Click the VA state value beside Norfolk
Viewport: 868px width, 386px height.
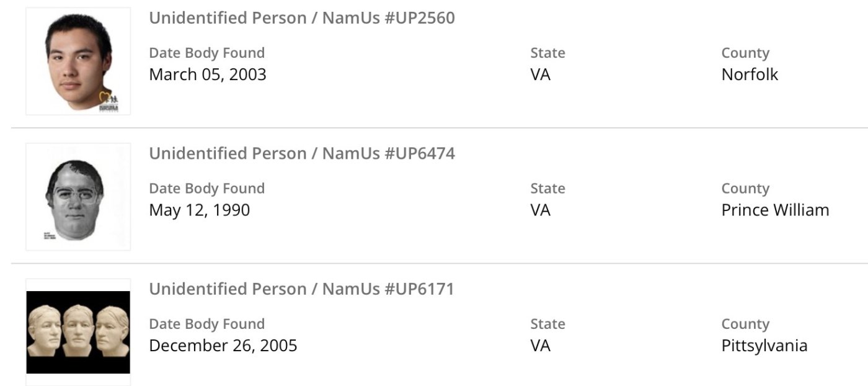coord(540,74)
